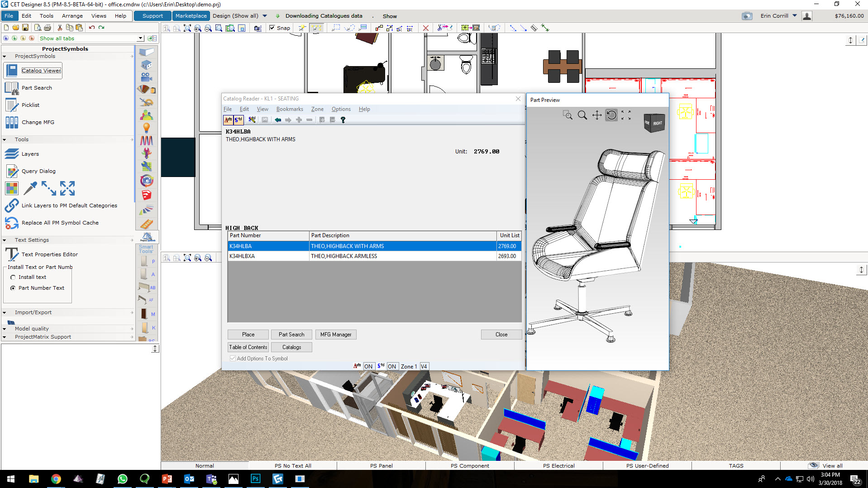Open the Arrange menu
This screenshot has height=488, width=868.
(x=72, y=16)
